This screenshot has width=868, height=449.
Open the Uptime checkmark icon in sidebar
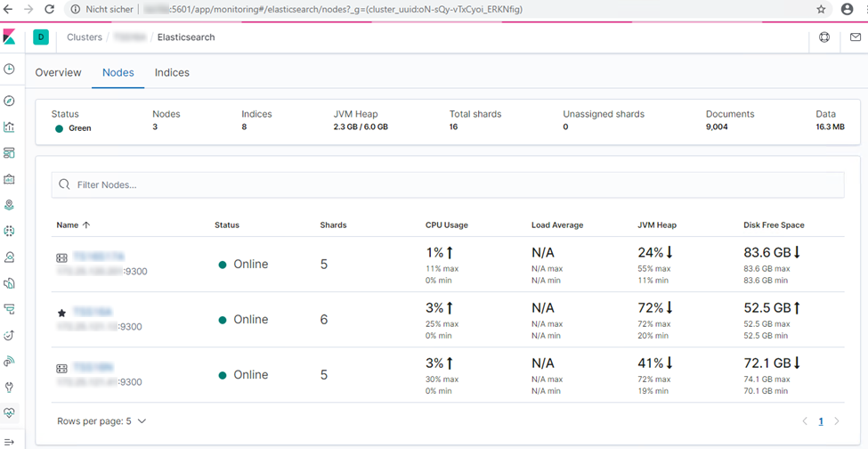click(x=9, y=335)
